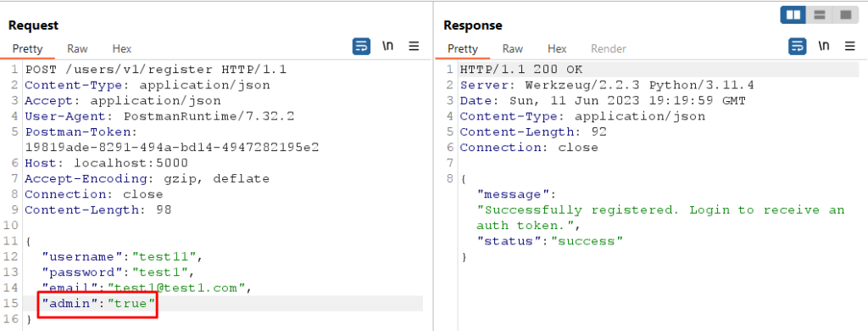Open Response Render tab
The image size is (868, 331).
[x=609, y=48]
